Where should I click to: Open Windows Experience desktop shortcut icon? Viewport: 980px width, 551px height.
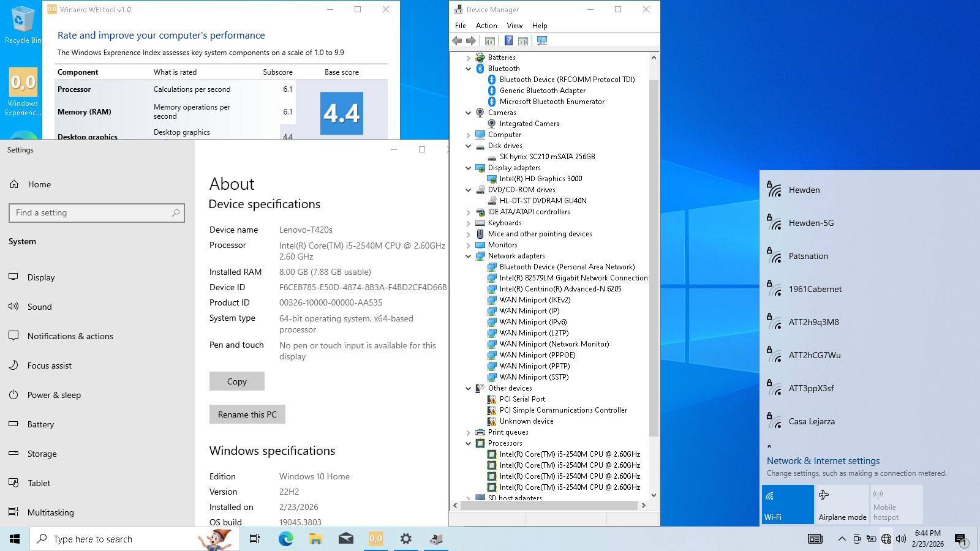point(23,92)
